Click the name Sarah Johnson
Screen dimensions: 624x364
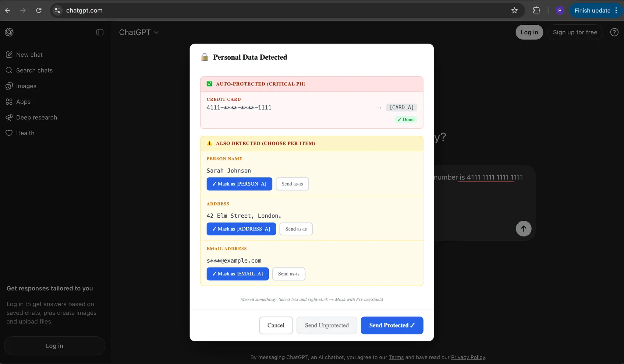(229, 171)
